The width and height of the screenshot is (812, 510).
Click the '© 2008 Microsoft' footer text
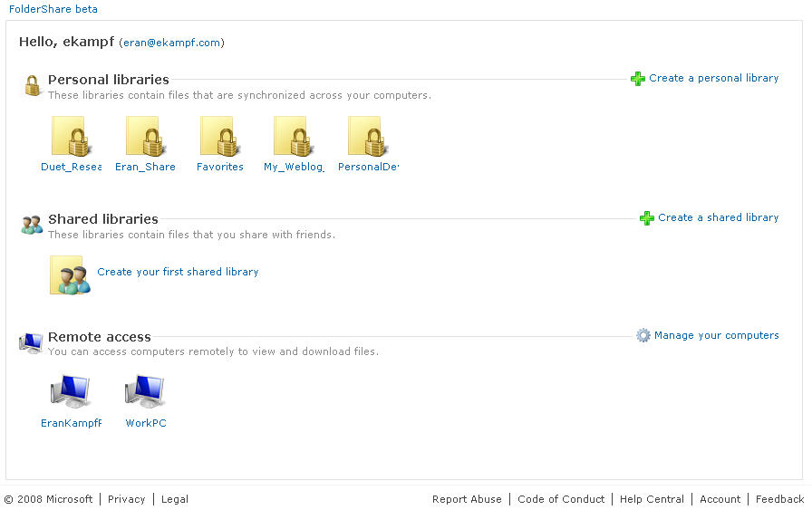(48, 499)
